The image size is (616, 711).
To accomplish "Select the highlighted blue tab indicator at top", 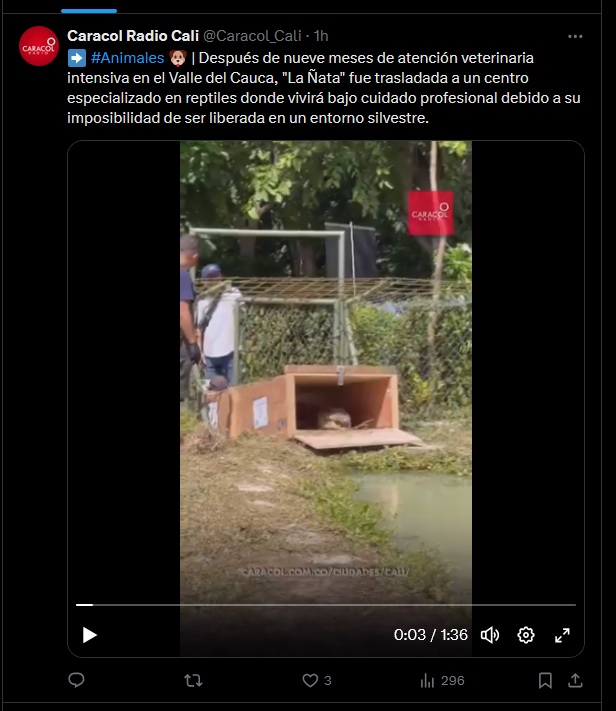I will point(89,11).
